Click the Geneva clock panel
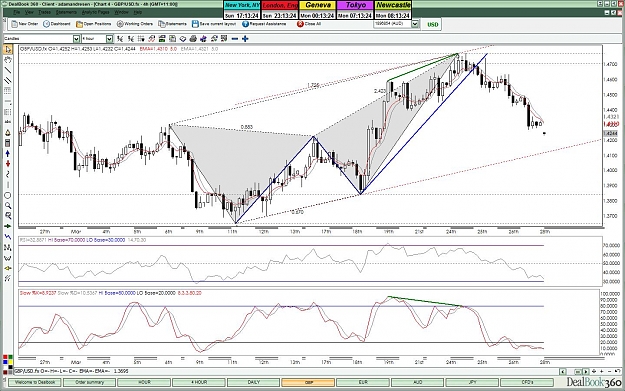Viewport: 625px width, 391px height. tap(318, 10)
